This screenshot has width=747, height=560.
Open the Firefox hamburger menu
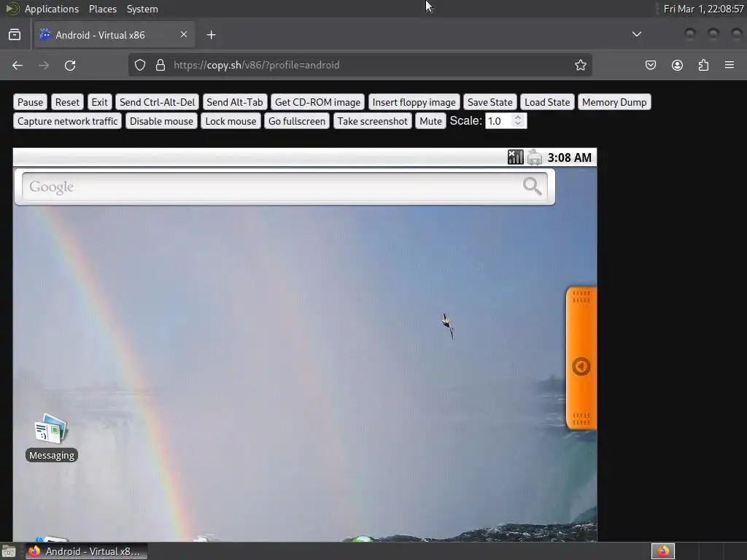click(x=729, y=65)
